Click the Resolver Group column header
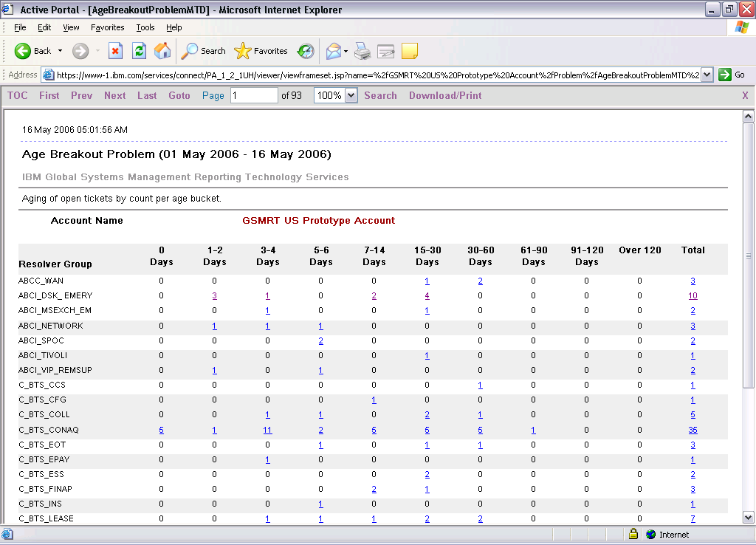756x545 pixels. (55, 264)
